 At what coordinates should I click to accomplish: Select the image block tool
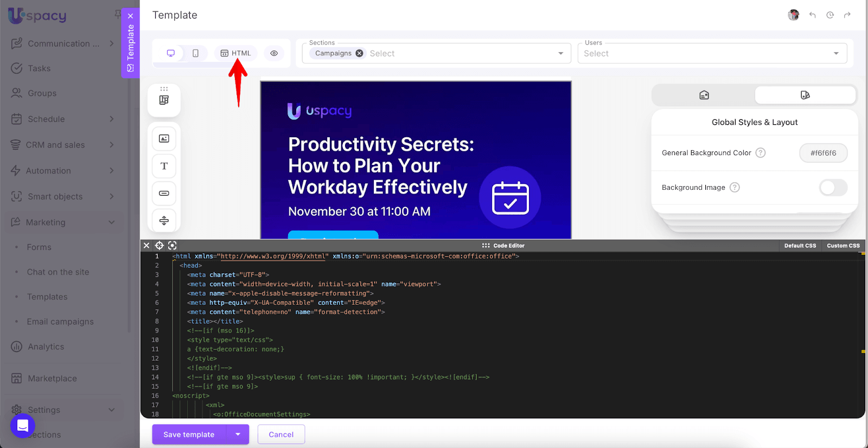tap(164, 139)
